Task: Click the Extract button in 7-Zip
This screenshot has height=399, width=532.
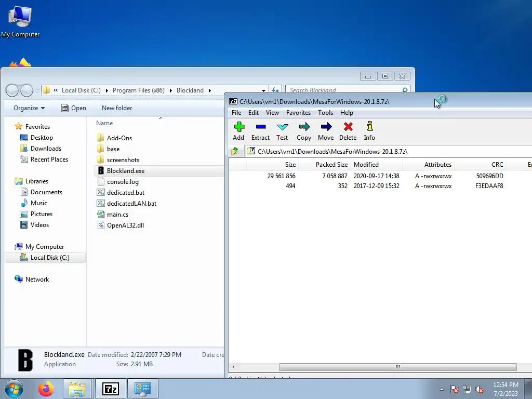Action: point(261,131)
